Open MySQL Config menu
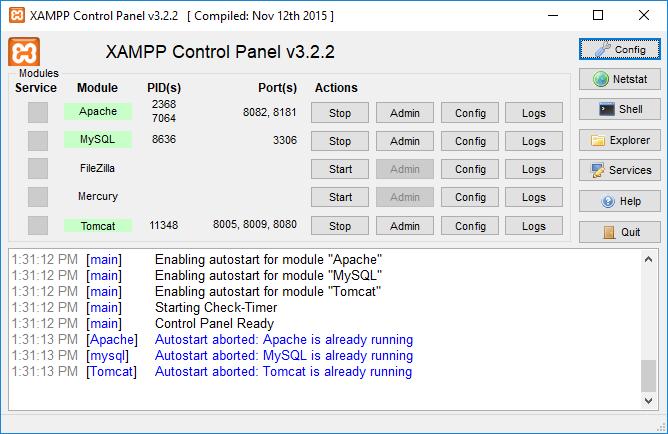 click(470, 141)
